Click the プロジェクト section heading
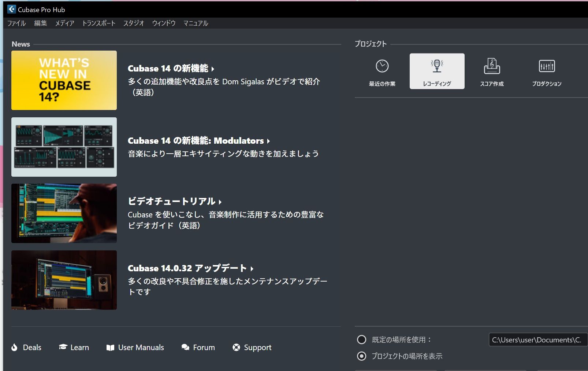Screen dimensions: 588x371 [x=371, y=44]
